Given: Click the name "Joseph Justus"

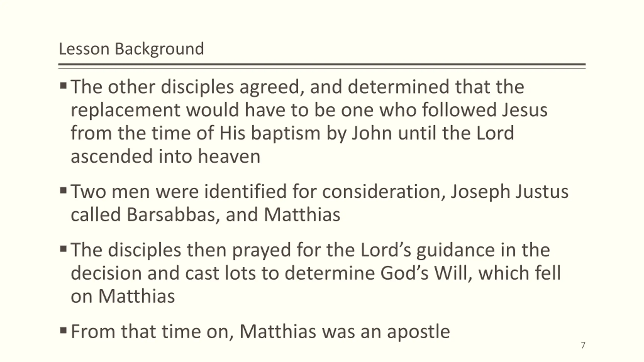Looking at the screenshot, I should point(509,192).
